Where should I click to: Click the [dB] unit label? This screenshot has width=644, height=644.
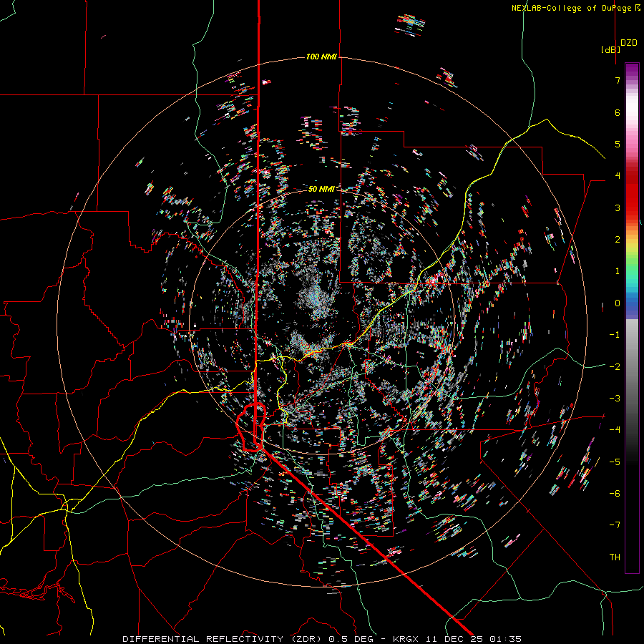point(611,49)
